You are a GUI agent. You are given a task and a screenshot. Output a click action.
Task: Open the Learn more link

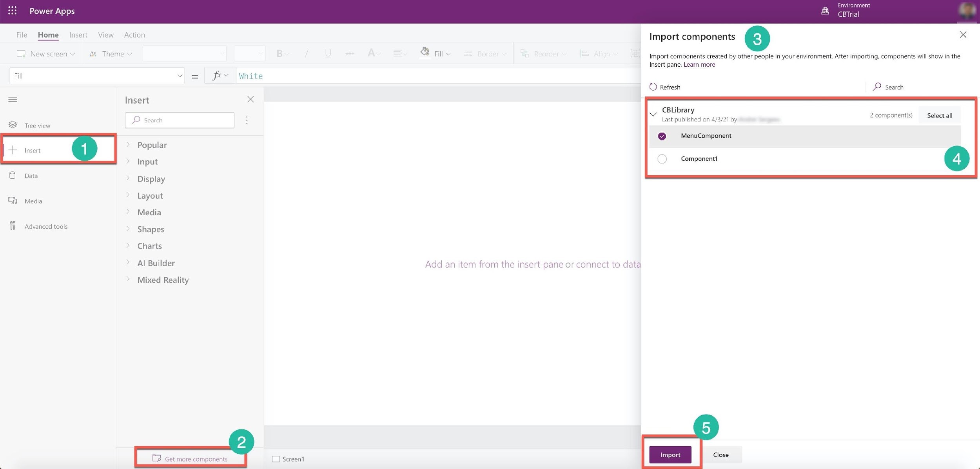point(699,64)
